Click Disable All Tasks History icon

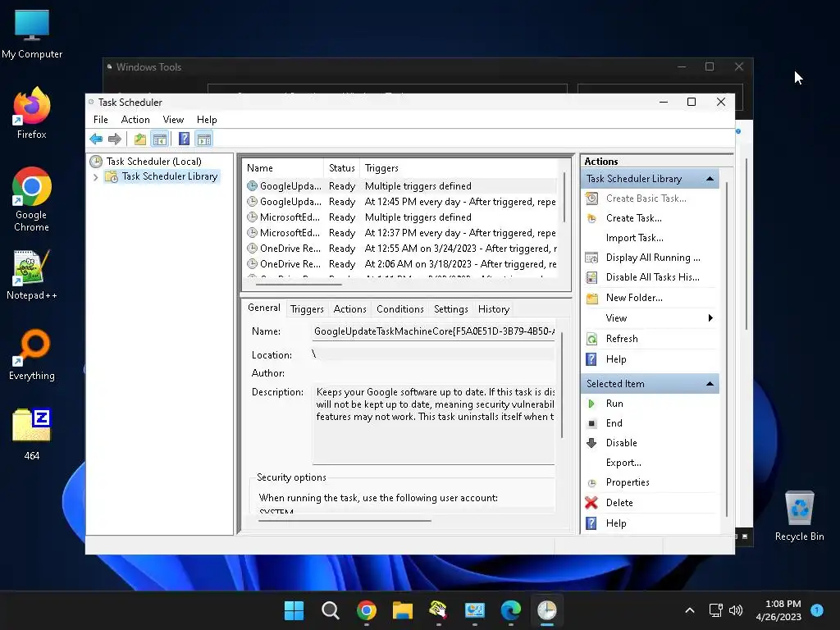coord(592,277)
